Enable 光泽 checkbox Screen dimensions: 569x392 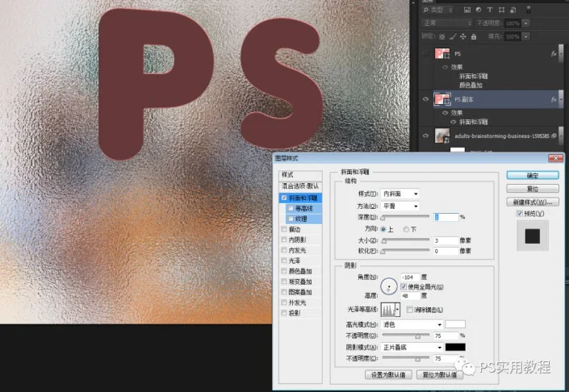click(284, 261)
